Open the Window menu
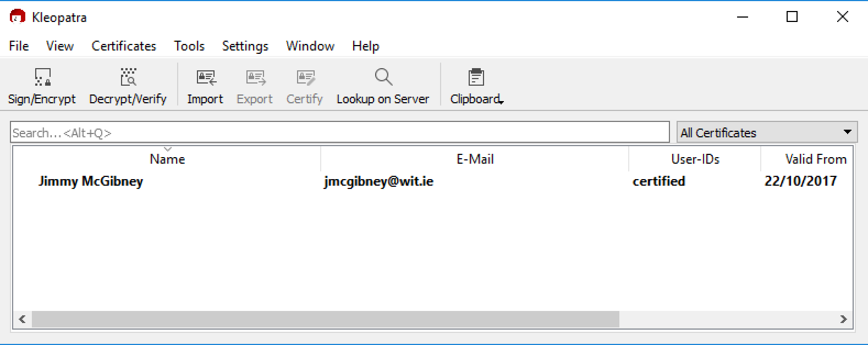Viewport: 868px width, 345px height. (310, 46)
